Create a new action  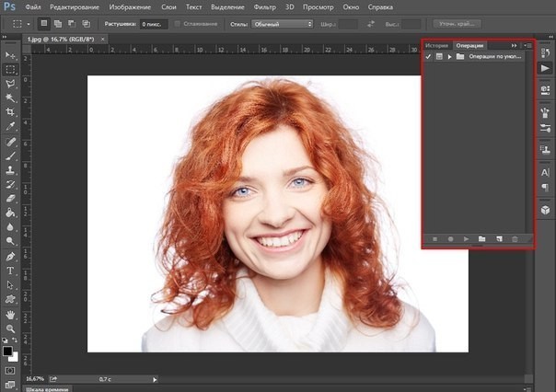pos(499,239)
